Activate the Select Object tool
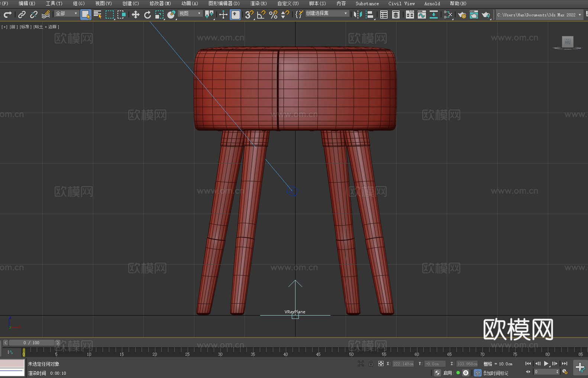The height and width of the screenshot is (378, 588). click(x=86, y=14)
